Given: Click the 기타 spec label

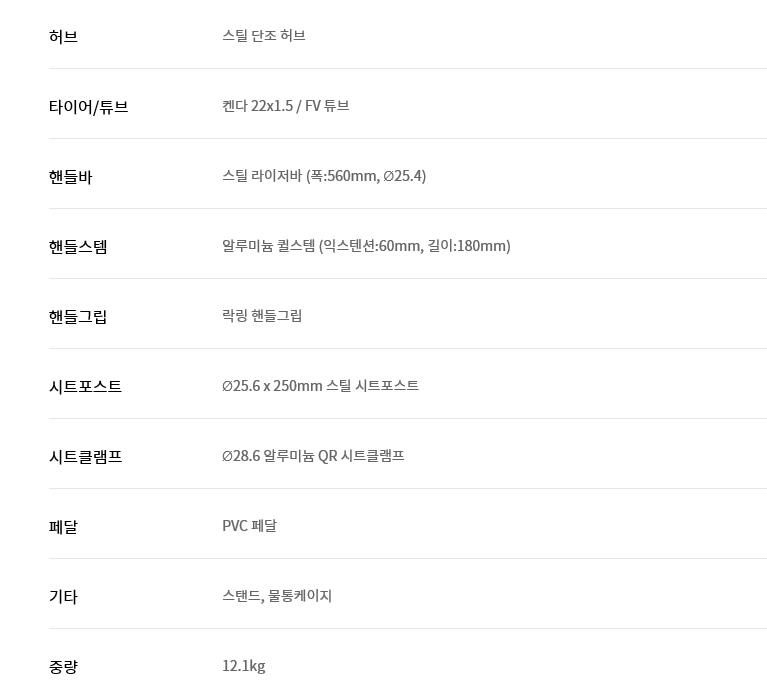Looking at the screenshot, I should 63,597.
